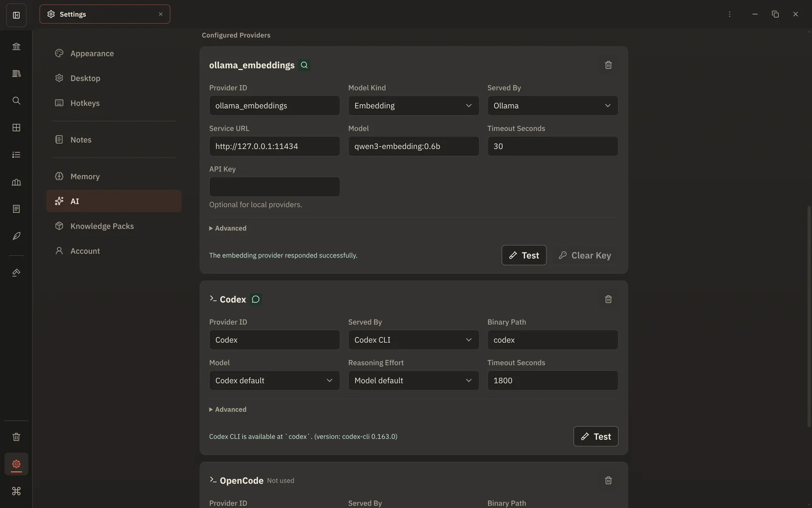The width and height of the screenshot is (812, 508).
Task: Select the AI settings section
Action: pos(114,201)
